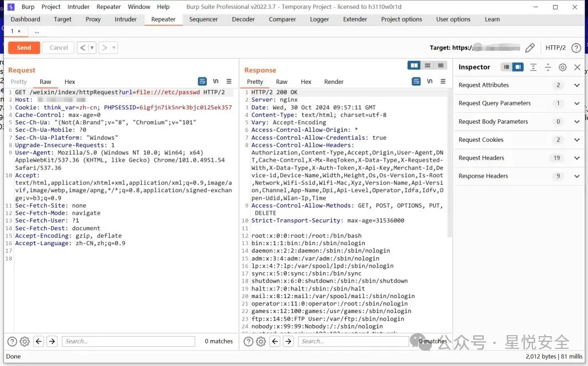This screenshot has height=366, width=588.
Task: Click the Cancel button
Action: [58, 47]
